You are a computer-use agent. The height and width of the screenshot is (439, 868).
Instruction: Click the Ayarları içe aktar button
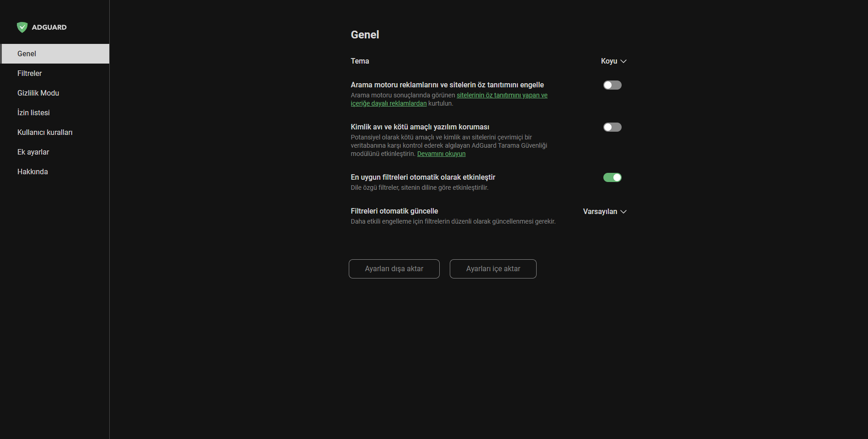[x=493, y=269]
